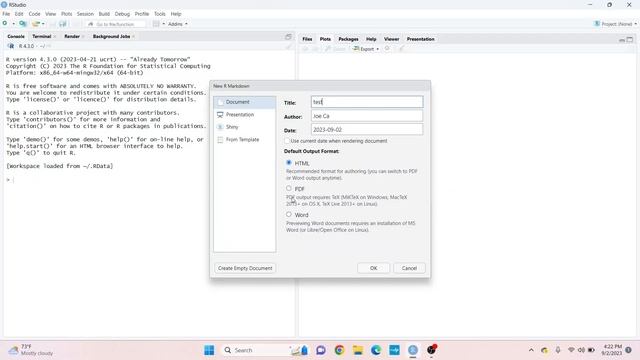Switch to the Viewer tab
Screen dimensions: 640x360
[391, 39]
